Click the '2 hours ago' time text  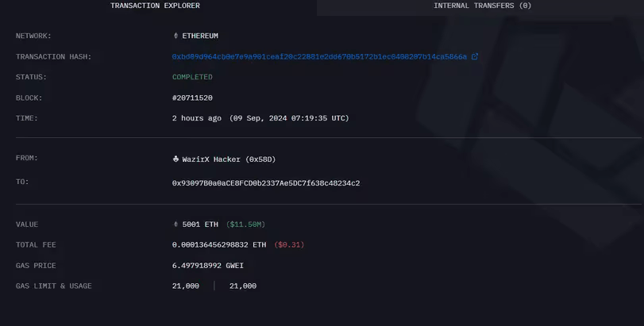(x=197, y=118)
